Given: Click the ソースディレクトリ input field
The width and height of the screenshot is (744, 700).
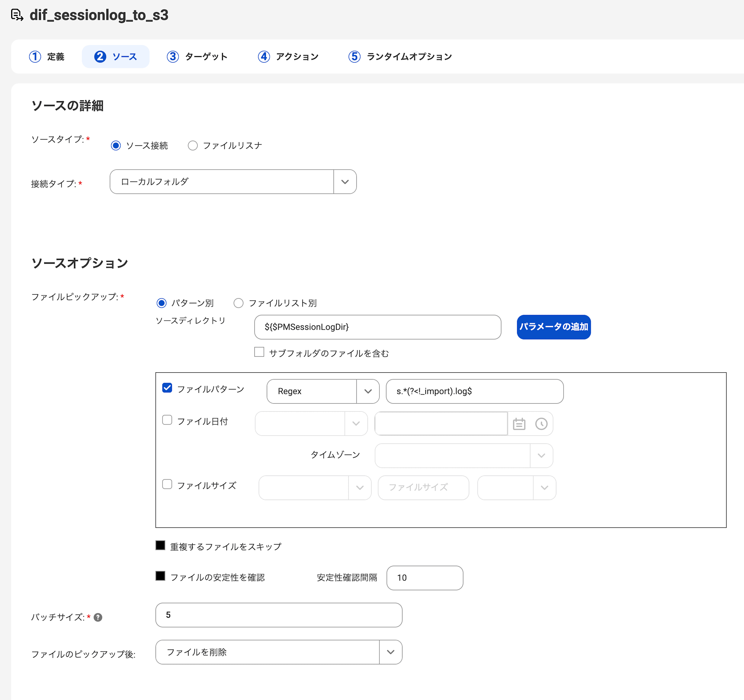Looking at the screenshot, I should pos(378,327).
